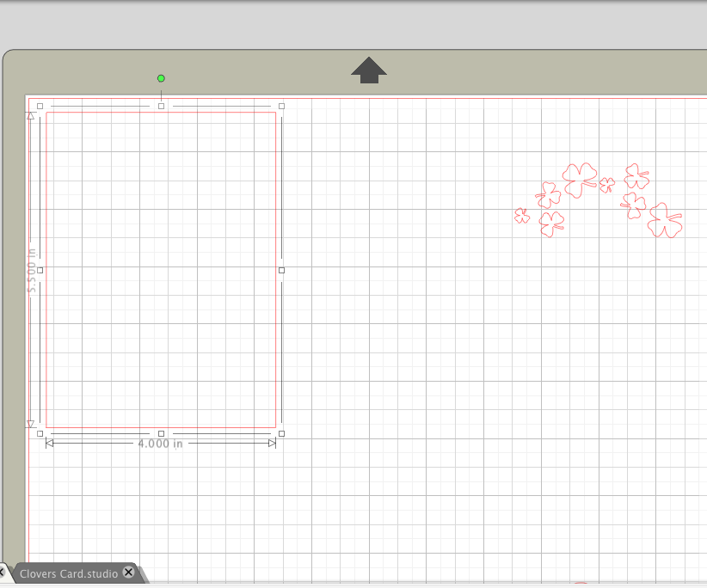Click the right middle resize handle
Screen dimensions: 707x588
coord(281,270)
